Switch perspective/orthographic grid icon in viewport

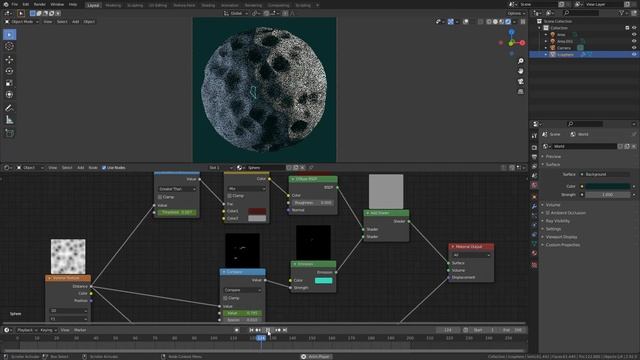point(521,92)
